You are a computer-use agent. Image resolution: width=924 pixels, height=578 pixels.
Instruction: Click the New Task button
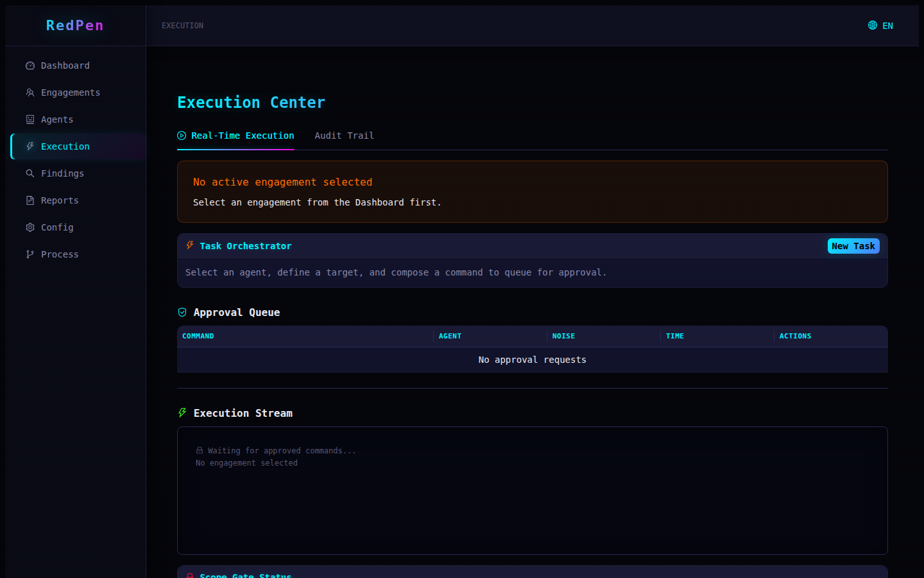coord(853,246)
